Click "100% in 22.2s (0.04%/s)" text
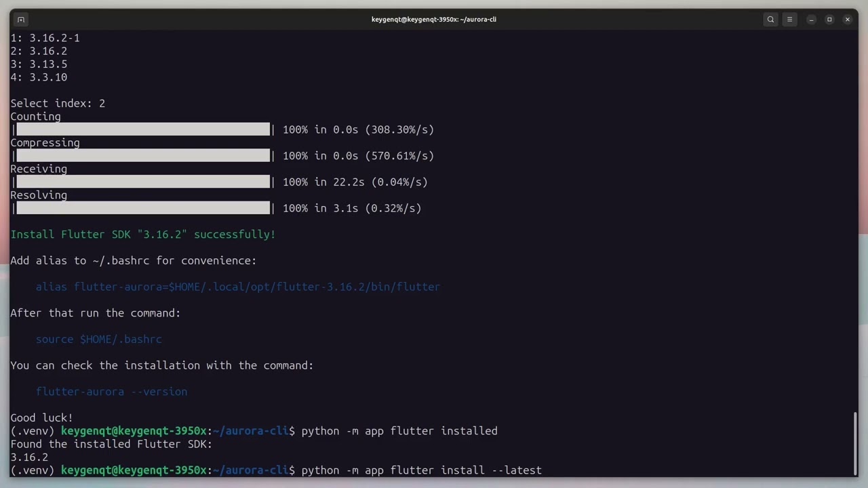868x488 pixels. click(355, 182)
